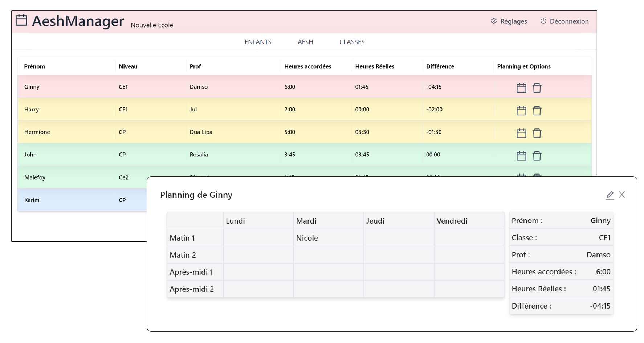Click Déconnexion to log out
Viewport: 644px width, 343px height.
(564, 21)
